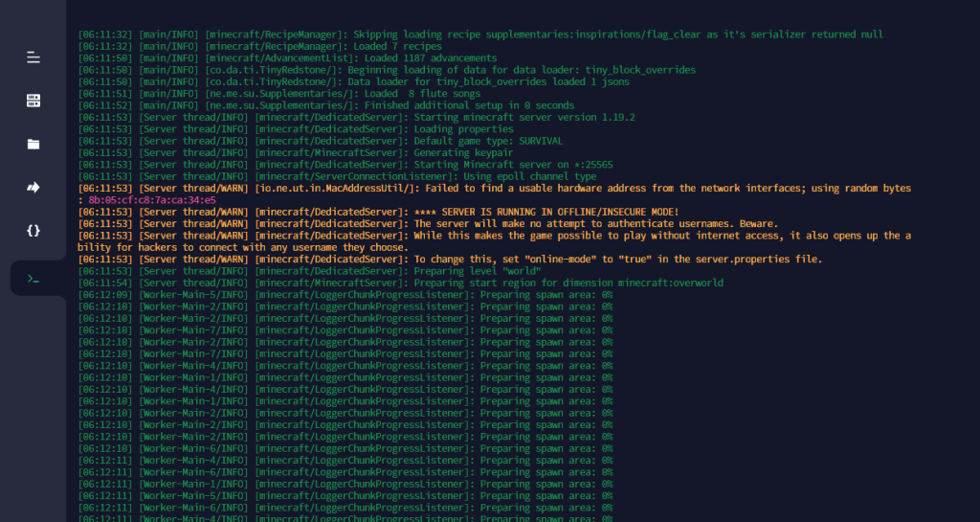
Task: Click "Beginning loading of data for data loader" line
Action: pyautogui.click(x=387, y=70)
